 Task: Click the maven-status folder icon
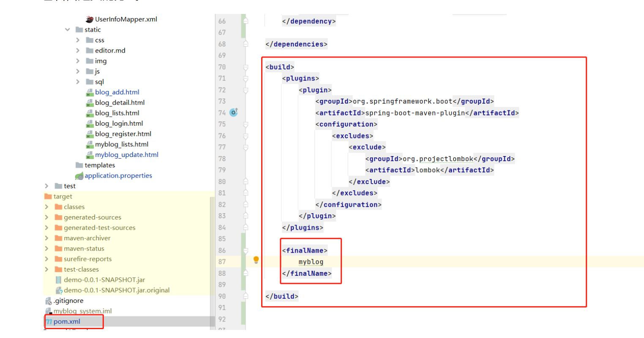click(58, 249)
